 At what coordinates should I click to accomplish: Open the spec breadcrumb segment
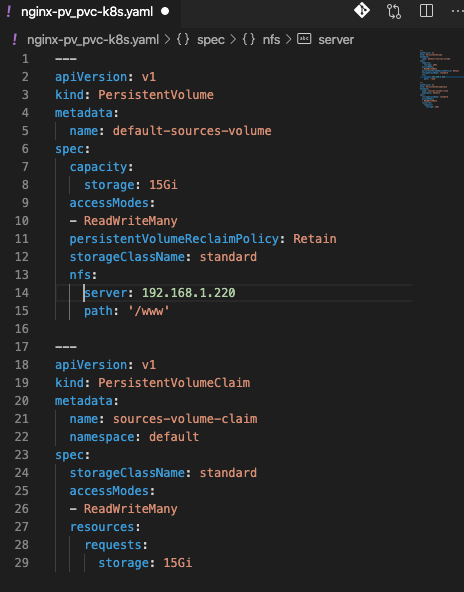211,40
